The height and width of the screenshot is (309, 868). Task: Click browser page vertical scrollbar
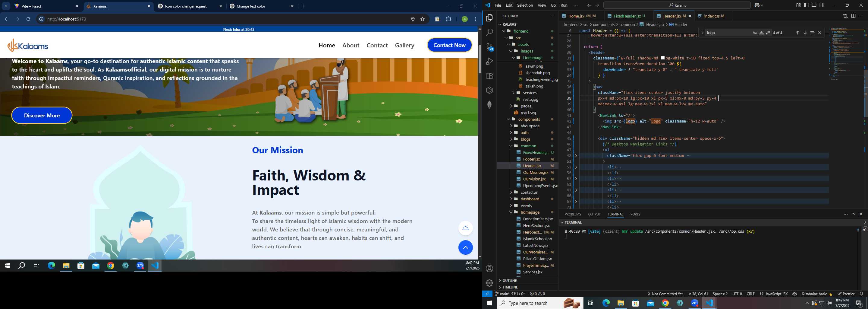click(480, 59)
